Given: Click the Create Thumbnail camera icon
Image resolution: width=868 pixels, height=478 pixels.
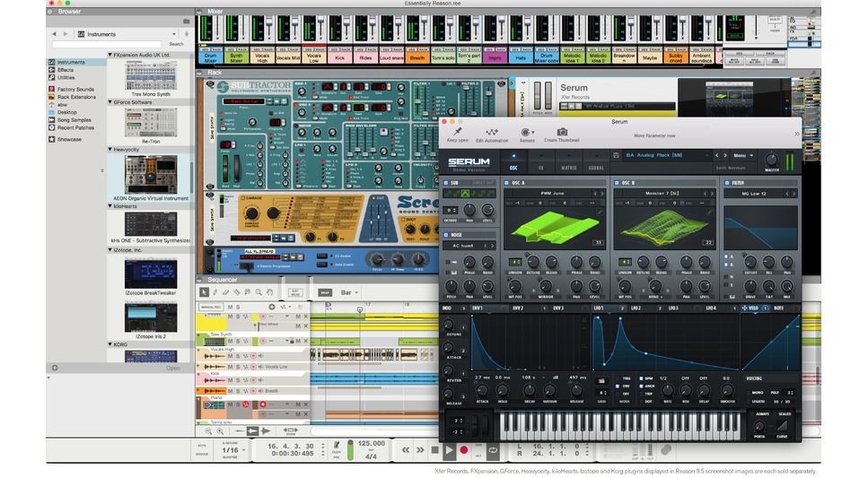Looking at the screenshot, I should pos(562,132).
